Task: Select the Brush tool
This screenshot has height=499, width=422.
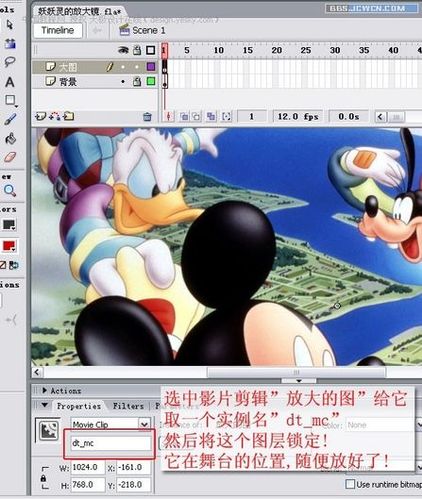Action: pyautogui.click(x=10, y=119)
